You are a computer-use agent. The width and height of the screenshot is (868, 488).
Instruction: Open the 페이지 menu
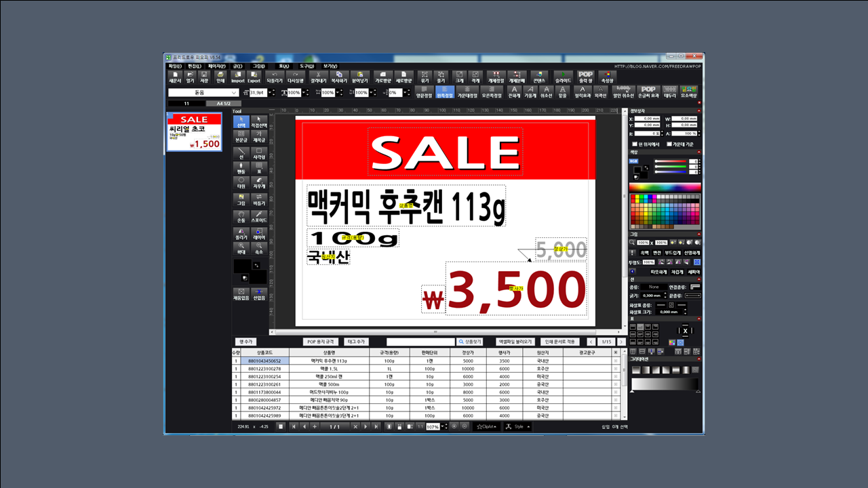pos(217,66)
